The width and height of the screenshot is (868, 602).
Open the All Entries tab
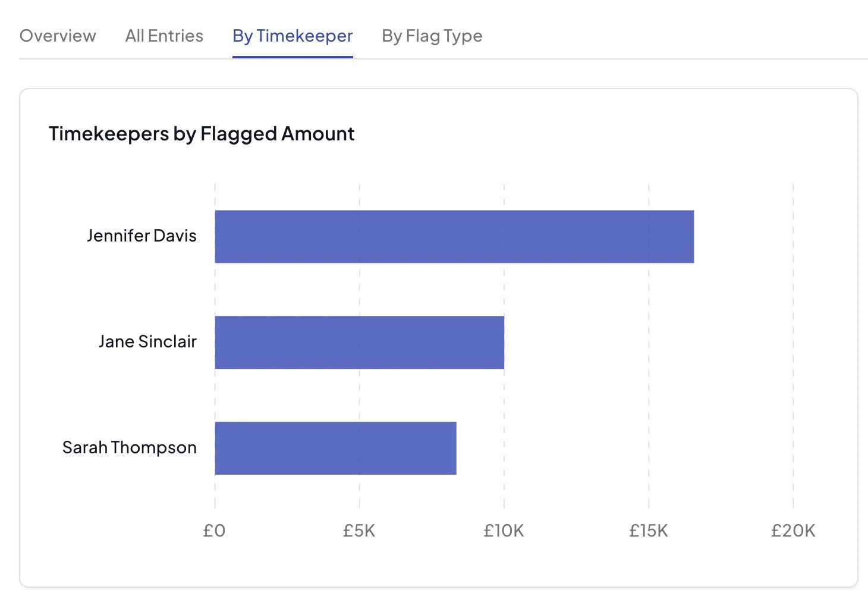164,36
